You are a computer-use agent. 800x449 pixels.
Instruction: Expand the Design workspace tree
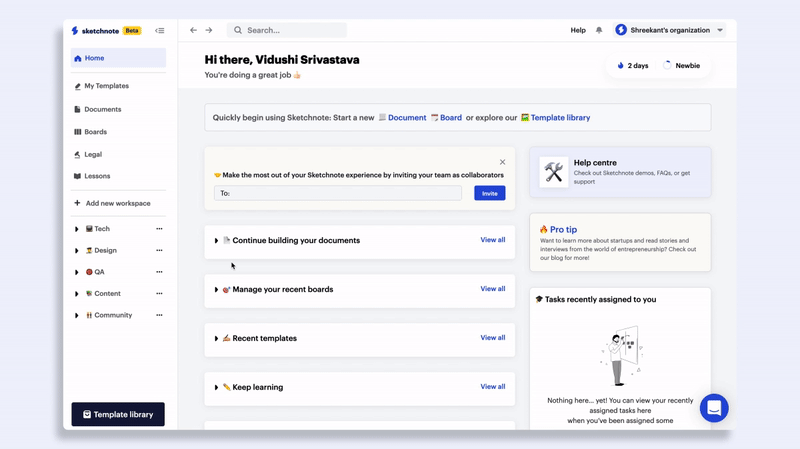tap(77, 251)
